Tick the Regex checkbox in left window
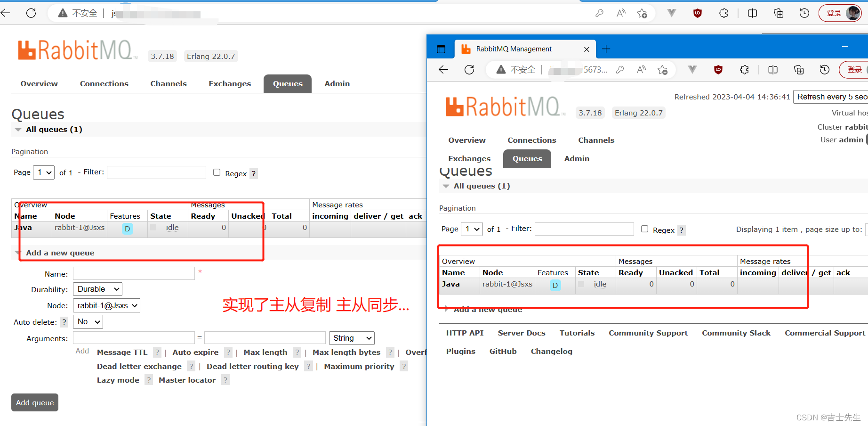Image resolution: width=868 pixels, height=426 pixels. click(217, 172)
